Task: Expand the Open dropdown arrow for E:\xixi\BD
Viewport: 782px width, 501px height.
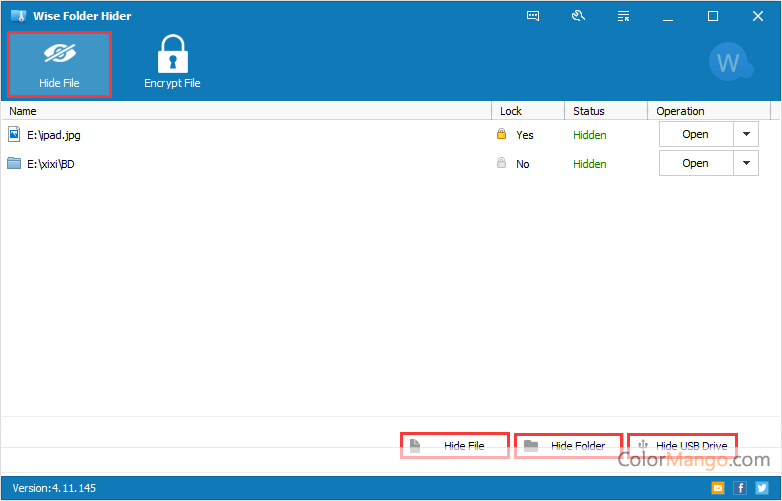Action: pos(746,163)
